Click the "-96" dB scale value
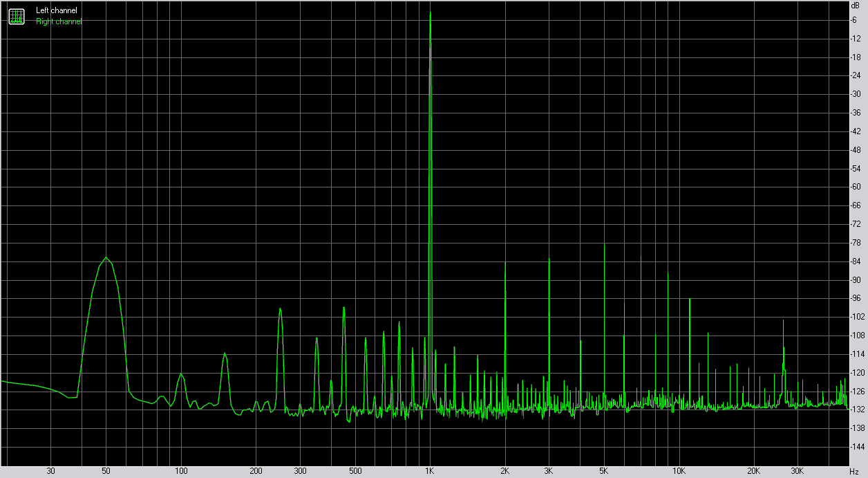This screenshot has width=868, height=478. (857, 298)
